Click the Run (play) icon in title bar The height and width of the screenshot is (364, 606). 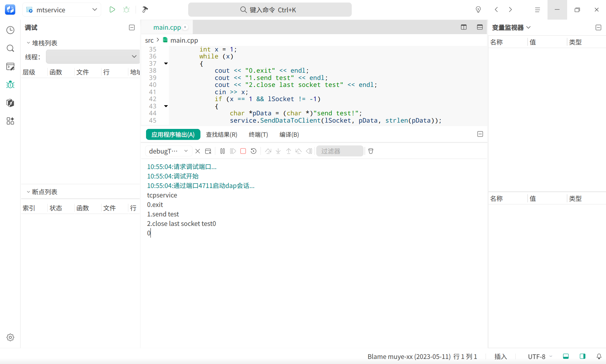112,9
